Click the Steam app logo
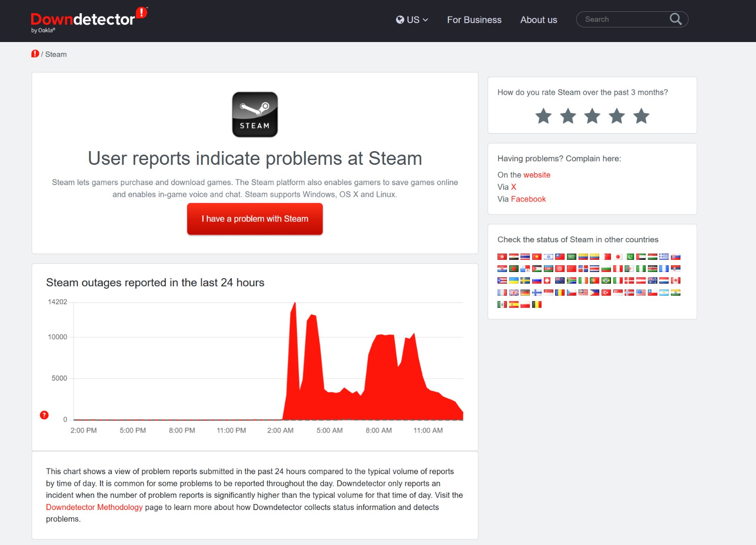 [x=255, y=115]
